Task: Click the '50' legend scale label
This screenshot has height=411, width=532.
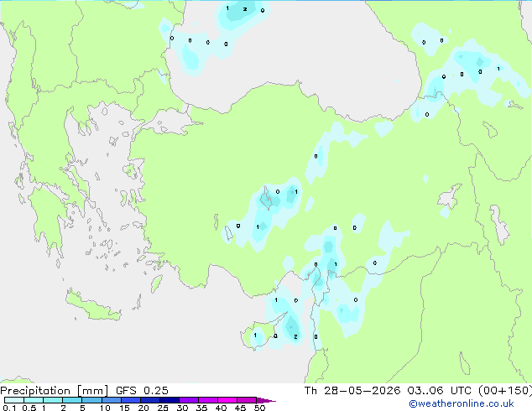Action: pos(259,408)
